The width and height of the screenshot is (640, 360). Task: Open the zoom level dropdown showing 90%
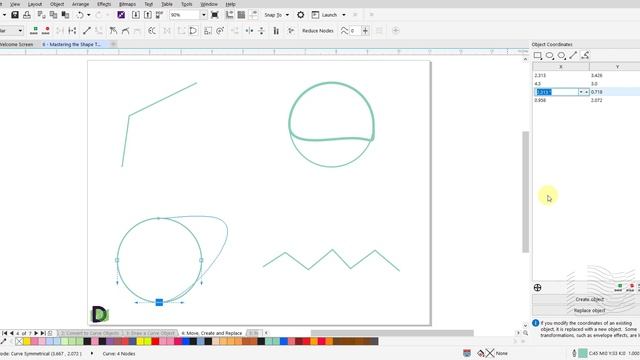coord(204,15)
